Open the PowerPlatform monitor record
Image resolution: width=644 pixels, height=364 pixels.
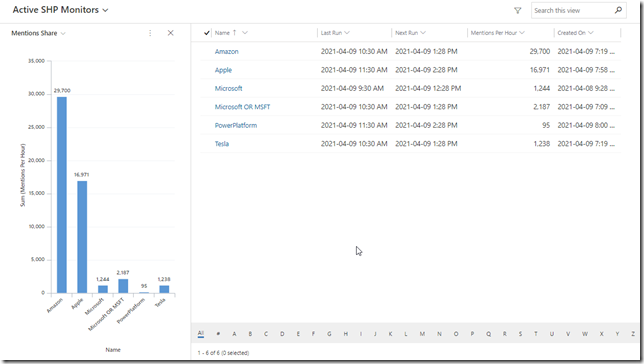[236, 125]
